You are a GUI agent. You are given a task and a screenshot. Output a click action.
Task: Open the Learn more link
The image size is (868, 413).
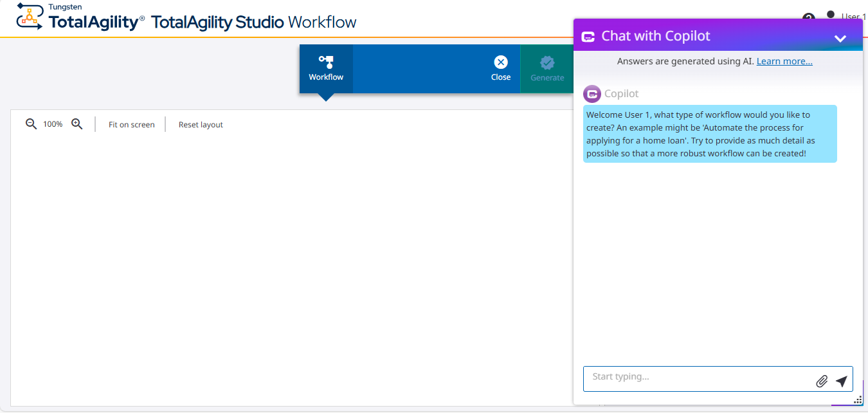[784, 60]
